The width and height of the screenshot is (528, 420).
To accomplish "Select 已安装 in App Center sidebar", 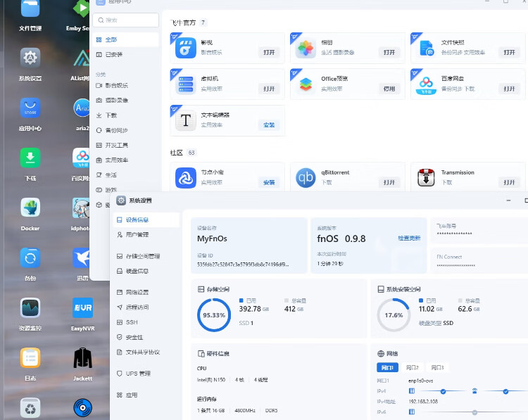I will coord(114,55).
